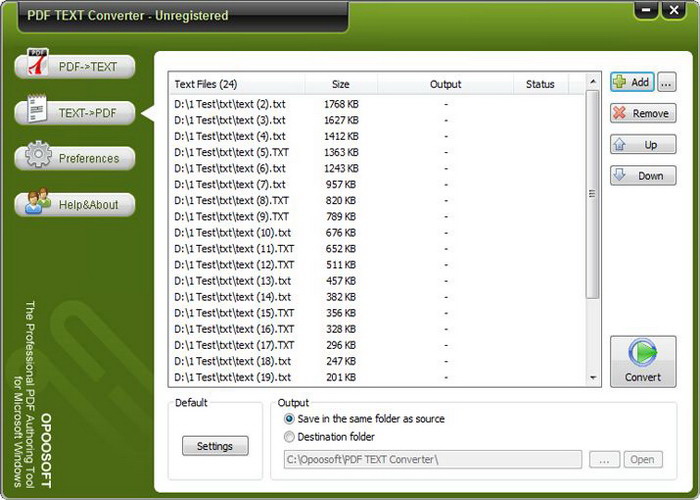Viewport: 700px width, 500px height.
Task: Move selected file Down
Action: pyautogui.click(x=643, y=176)
